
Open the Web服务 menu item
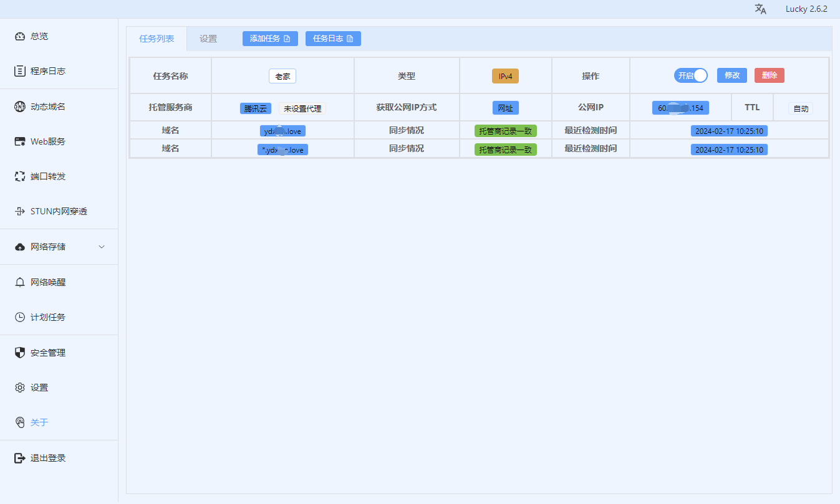point(59,141)
